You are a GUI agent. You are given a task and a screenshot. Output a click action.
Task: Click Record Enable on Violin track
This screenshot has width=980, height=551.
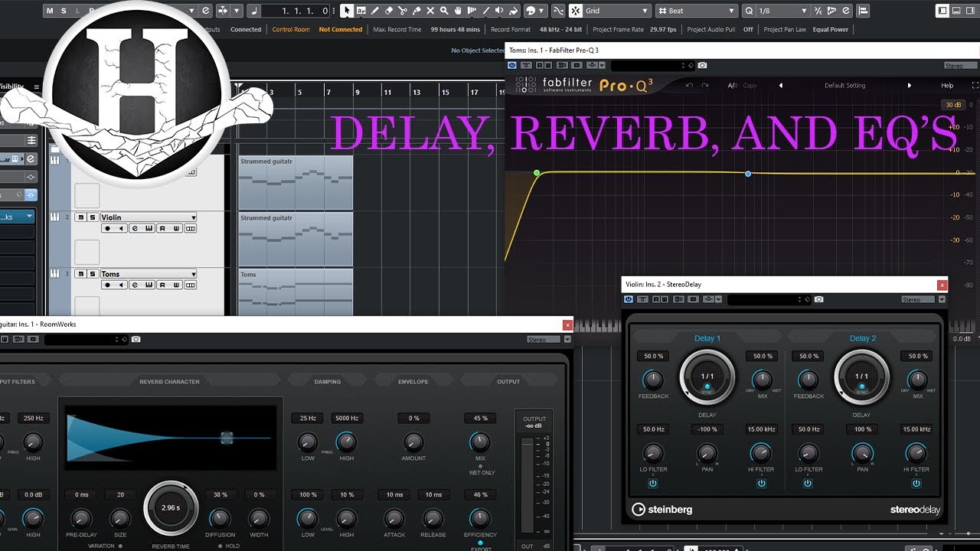click(x=107, y=229)
